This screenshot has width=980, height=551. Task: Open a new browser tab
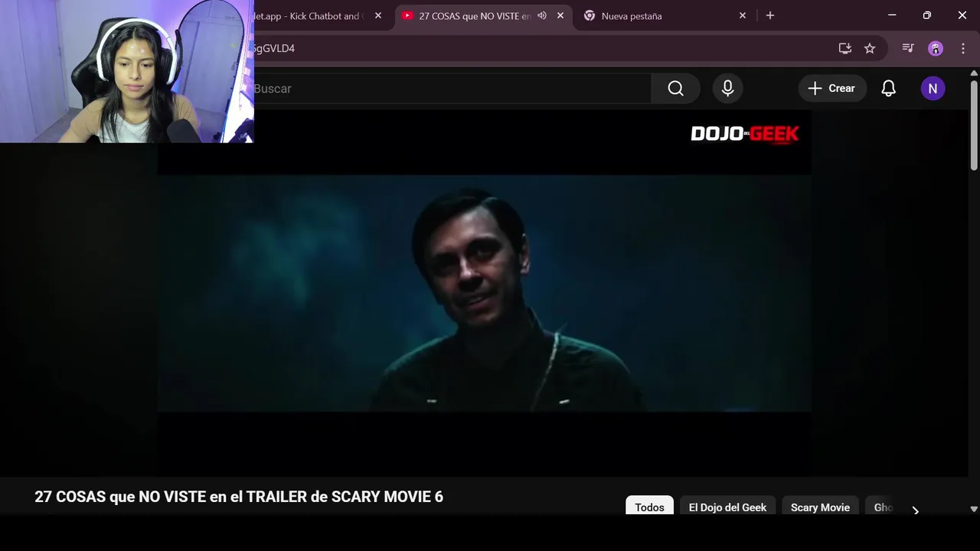click(x=770, y=16)
